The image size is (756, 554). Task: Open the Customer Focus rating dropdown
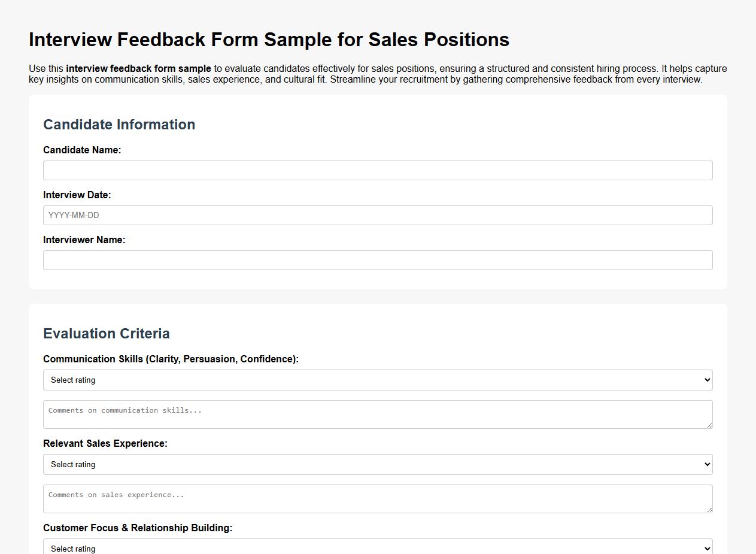pyautogui.click(x=378, y=548)
